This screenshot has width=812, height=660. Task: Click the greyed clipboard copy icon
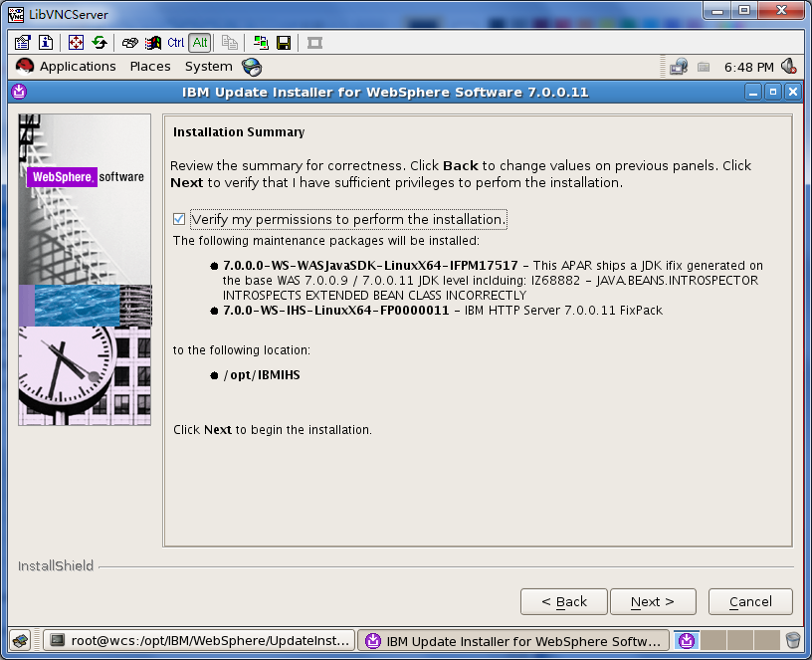click(230, 43)
